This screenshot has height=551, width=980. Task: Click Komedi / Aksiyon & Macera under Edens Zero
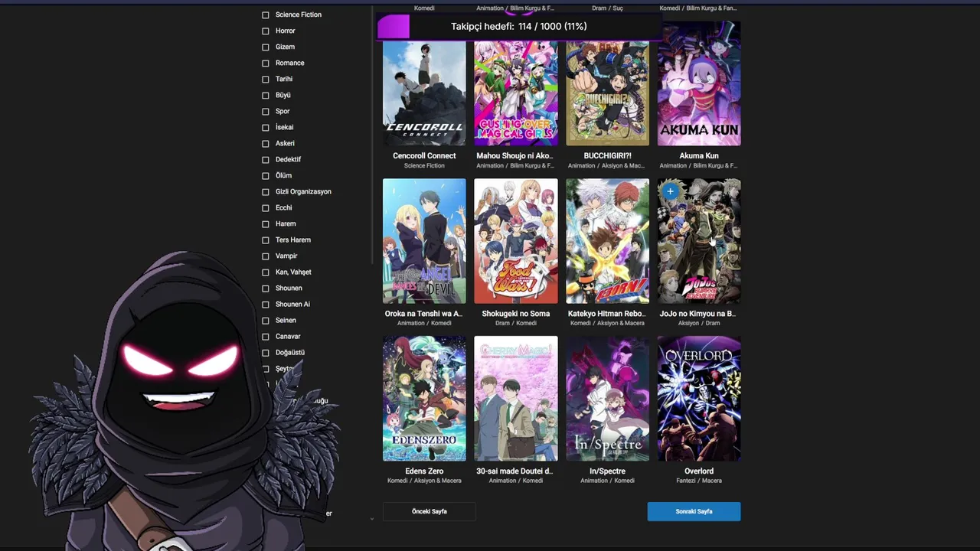pyautogui.click(x=424, y=481)
